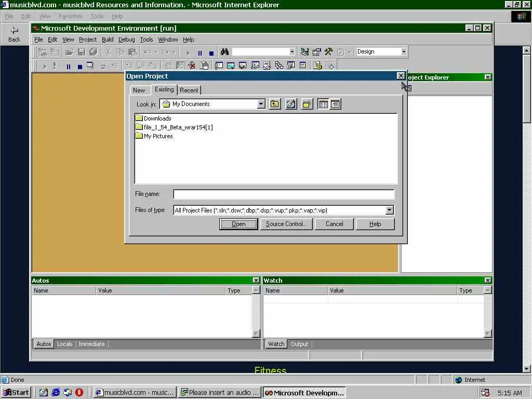The height and width of the screenshot is (399, 532).
Task: Click the Save All toolbar icon
Action: click(94, 52)
